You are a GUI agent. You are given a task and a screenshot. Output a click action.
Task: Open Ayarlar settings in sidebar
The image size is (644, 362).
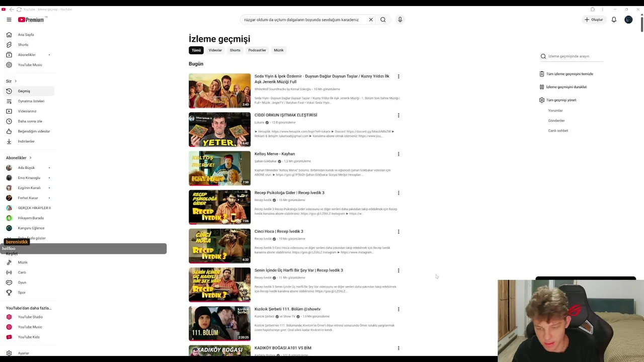[28, 353]
